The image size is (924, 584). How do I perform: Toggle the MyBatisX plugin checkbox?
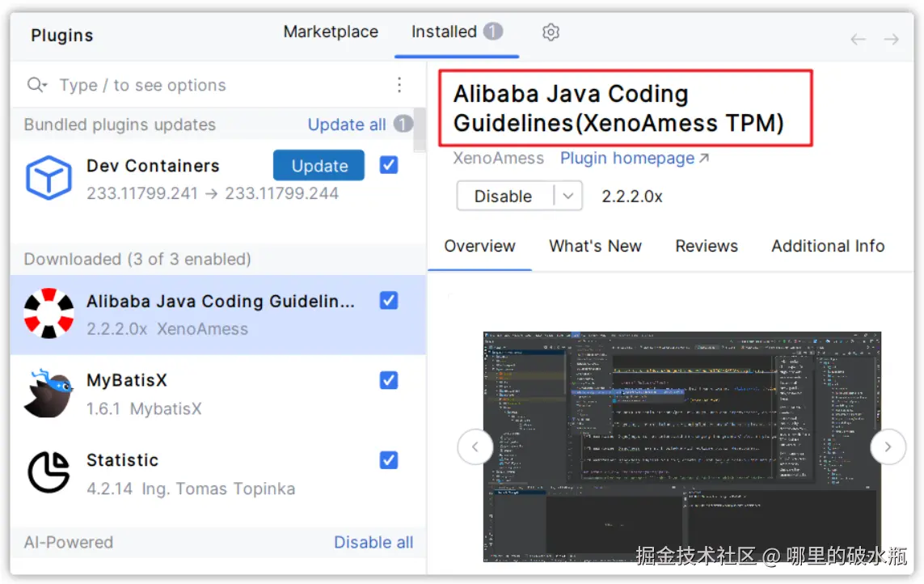pyautogui.click(x=388, y=380)
